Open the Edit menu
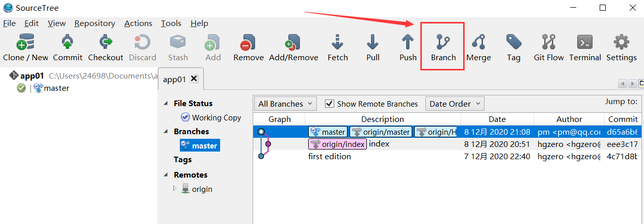The height and width of the screenshot is (224, 644). [x=32, y=23]
